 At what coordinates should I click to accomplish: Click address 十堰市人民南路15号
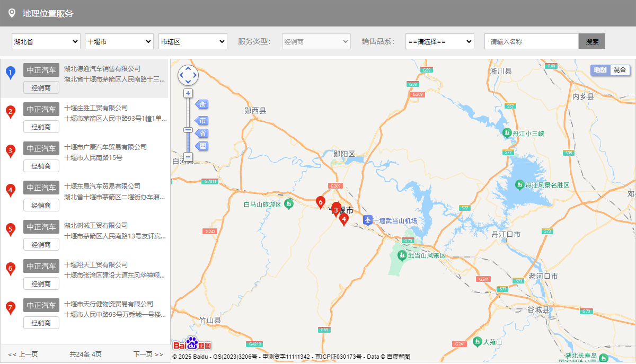point(93,157)
